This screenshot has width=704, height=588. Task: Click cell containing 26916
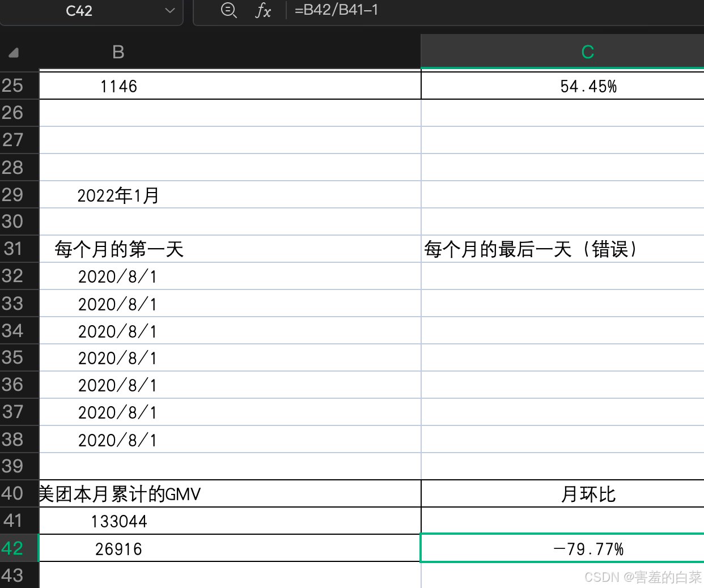pyautogui.click(x=230, y=548)
